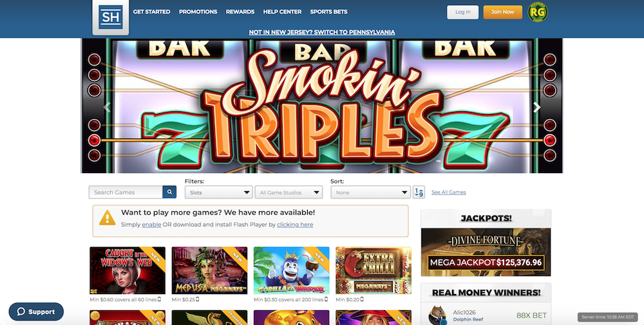644x325 pixels.
Task: Visit the Help Center
Action: click(282, 12)
